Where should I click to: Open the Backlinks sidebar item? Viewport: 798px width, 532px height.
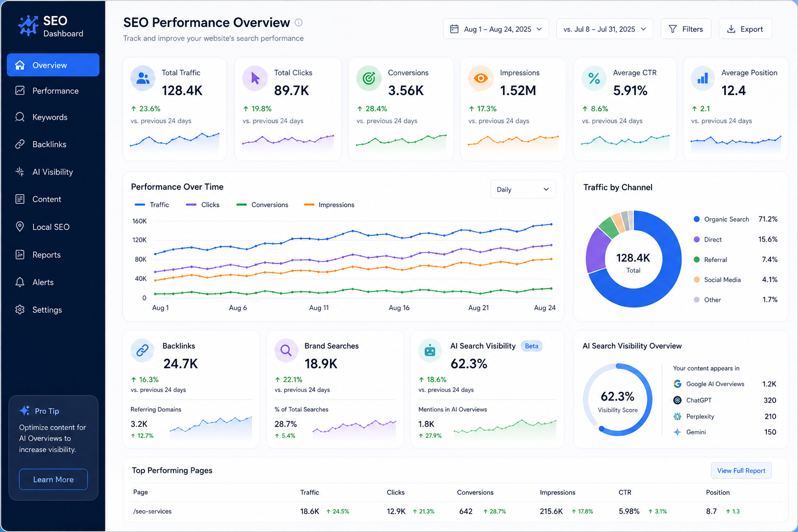point(53,144)
